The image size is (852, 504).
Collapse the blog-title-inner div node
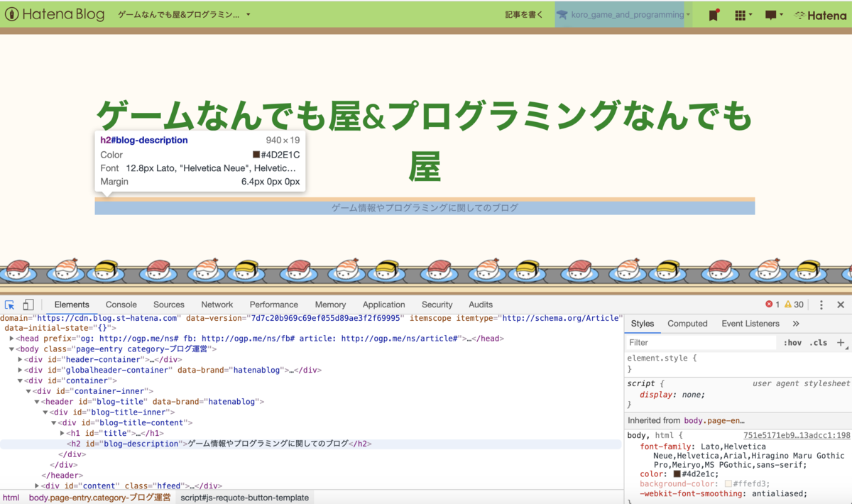click(x=45, y=412)
